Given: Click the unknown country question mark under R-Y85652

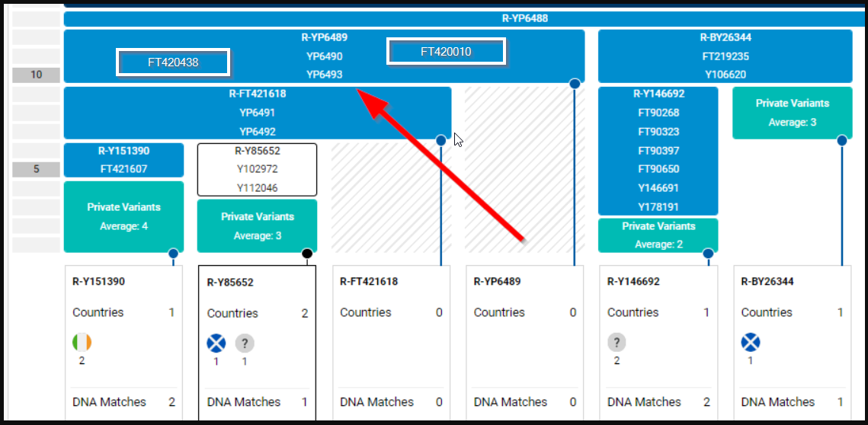Looking at the screenshot, I should tap(245, 344).
